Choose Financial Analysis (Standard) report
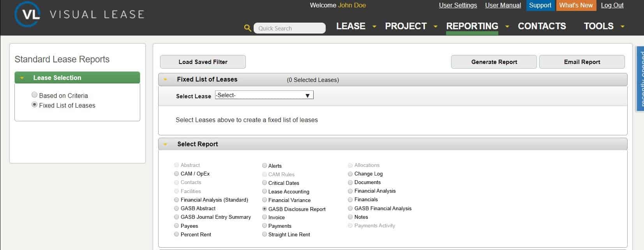The image size is (644, 250). point(176,200)
